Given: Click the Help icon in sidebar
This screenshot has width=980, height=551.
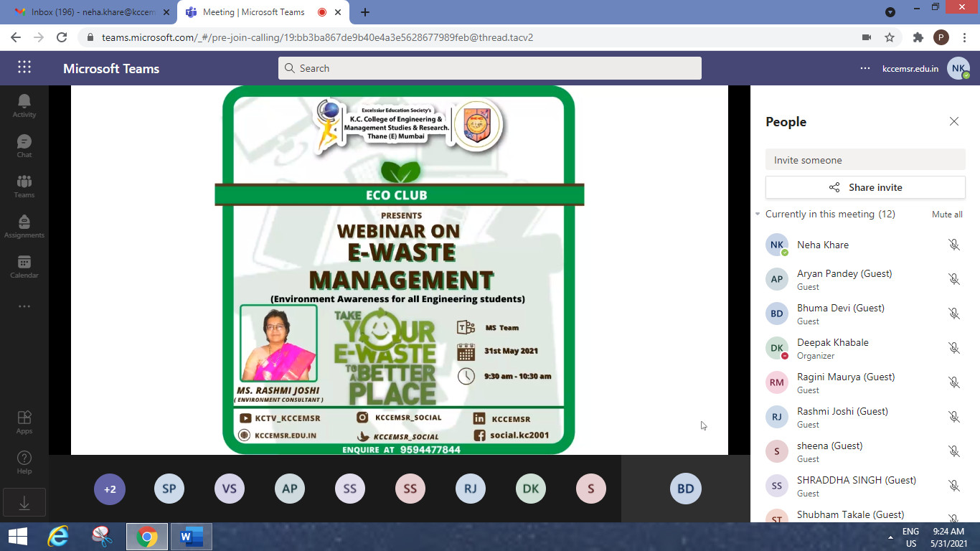Looking at the screenshot, I should 24,462.
